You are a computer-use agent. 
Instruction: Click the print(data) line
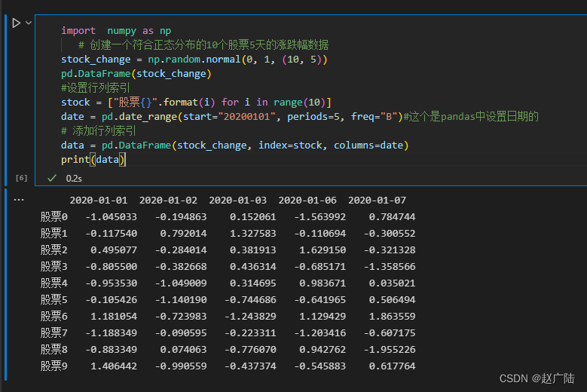coord(93,160)
